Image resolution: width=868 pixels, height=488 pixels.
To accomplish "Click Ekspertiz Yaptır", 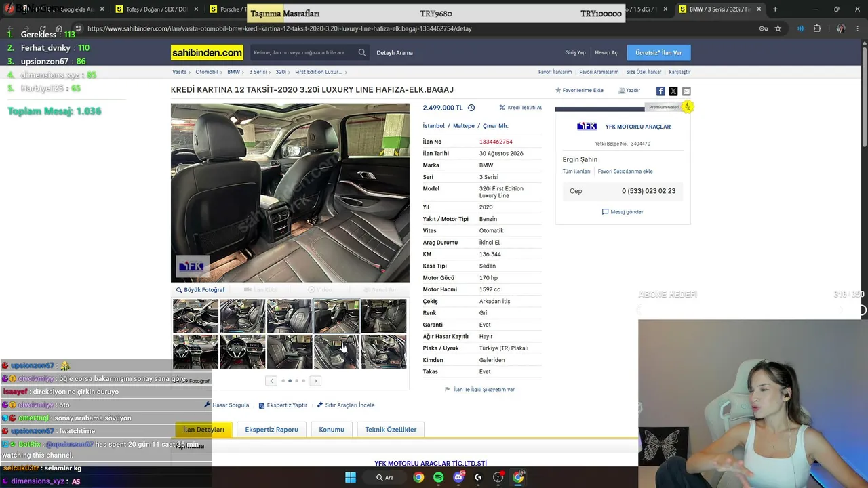I will point(283,405).
